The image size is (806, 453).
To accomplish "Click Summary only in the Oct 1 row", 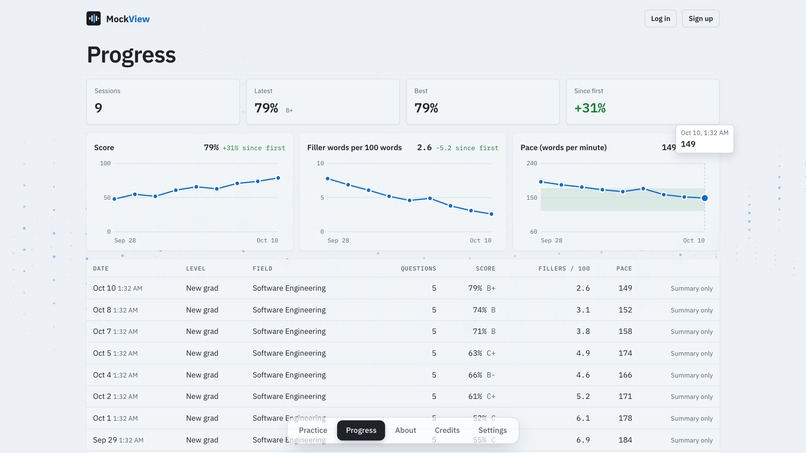I will coord(691,419).
